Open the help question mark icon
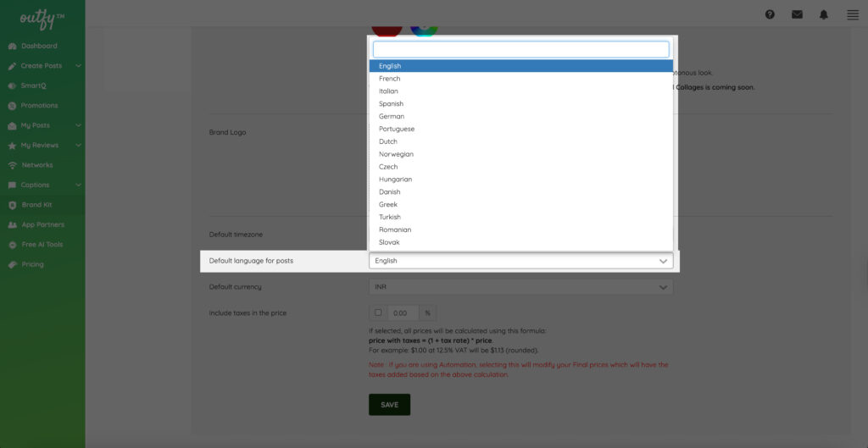This screenshot has height=448, width=868. [770, 14]
